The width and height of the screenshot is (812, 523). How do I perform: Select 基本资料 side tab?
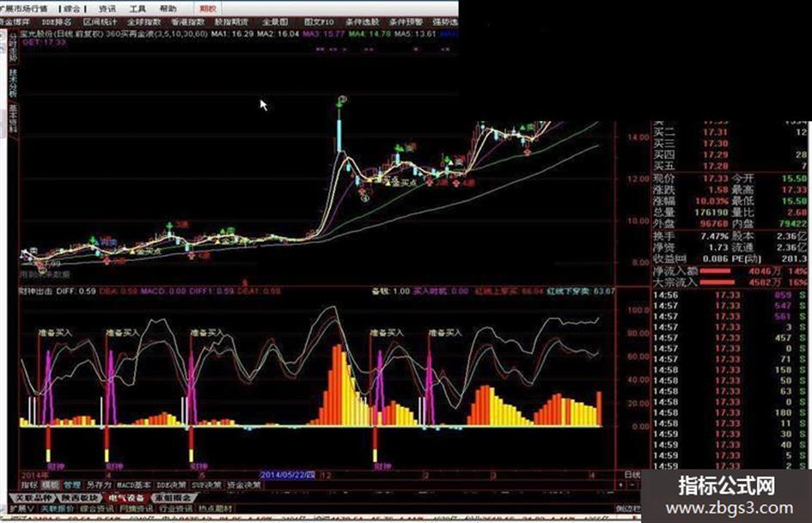(x=12, y=119)
